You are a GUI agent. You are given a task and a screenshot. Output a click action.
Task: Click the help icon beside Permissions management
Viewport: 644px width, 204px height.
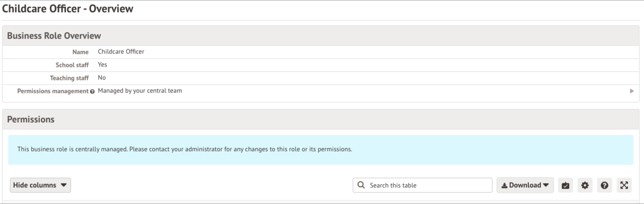click(x=92, y=92)
